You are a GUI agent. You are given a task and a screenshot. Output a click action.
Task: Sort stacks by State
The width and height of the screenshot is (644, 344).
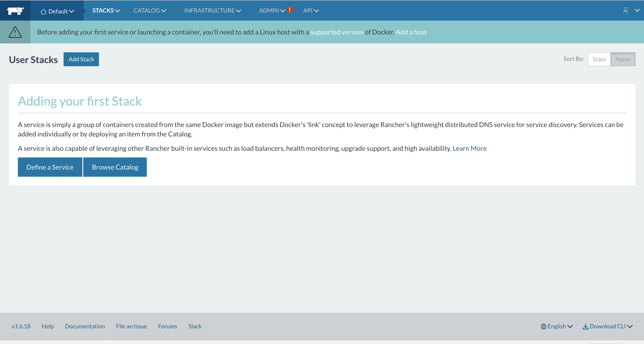(x=599, y=59)
